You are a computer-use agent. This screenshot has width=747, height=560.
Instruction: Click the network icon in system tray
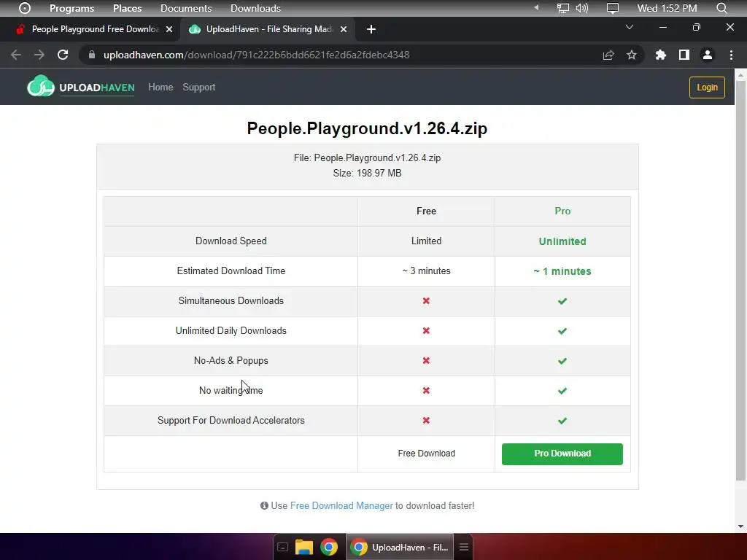click(x=563, y=8)
